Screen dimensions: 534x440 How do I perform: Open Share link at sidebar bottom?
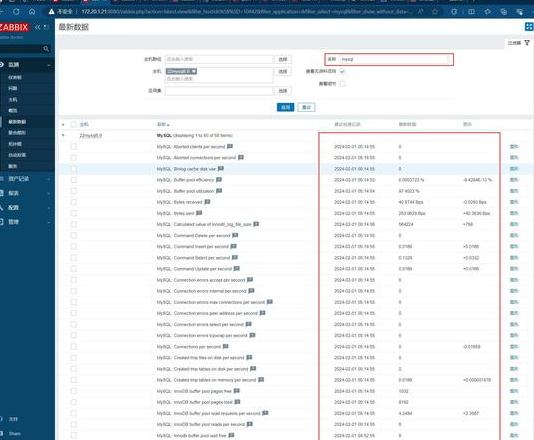pos(15,434)
